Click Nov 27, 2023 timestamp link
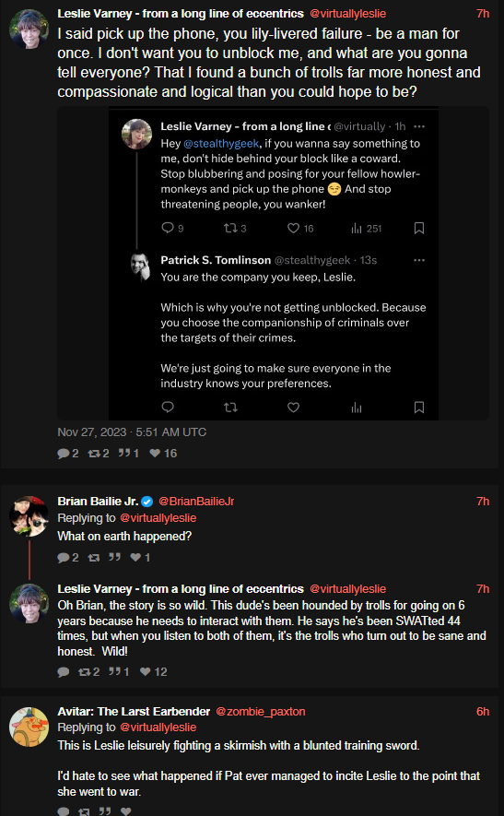 tap(132, 432)
